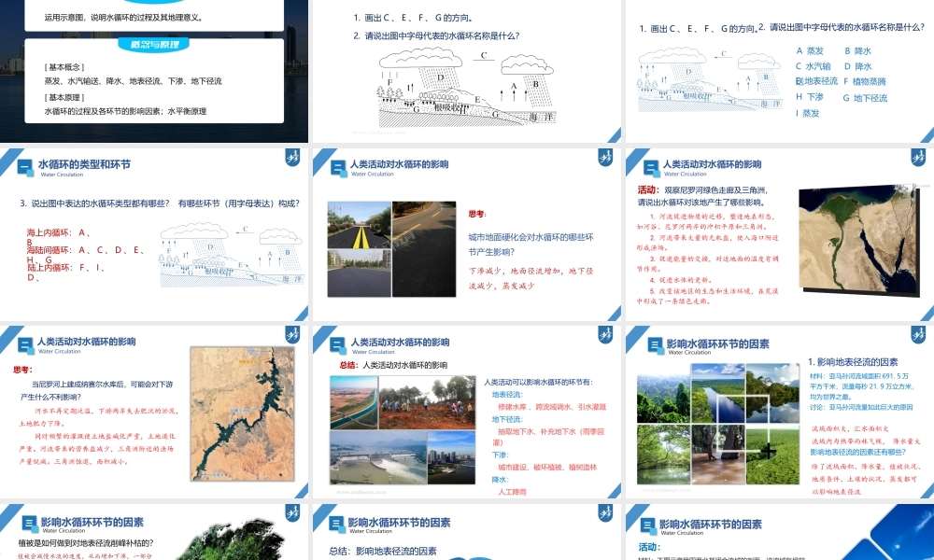The height and width of the screenshot is (560, 934).
Task: Open the slide with road pavement photos
Action: (467, 234)
